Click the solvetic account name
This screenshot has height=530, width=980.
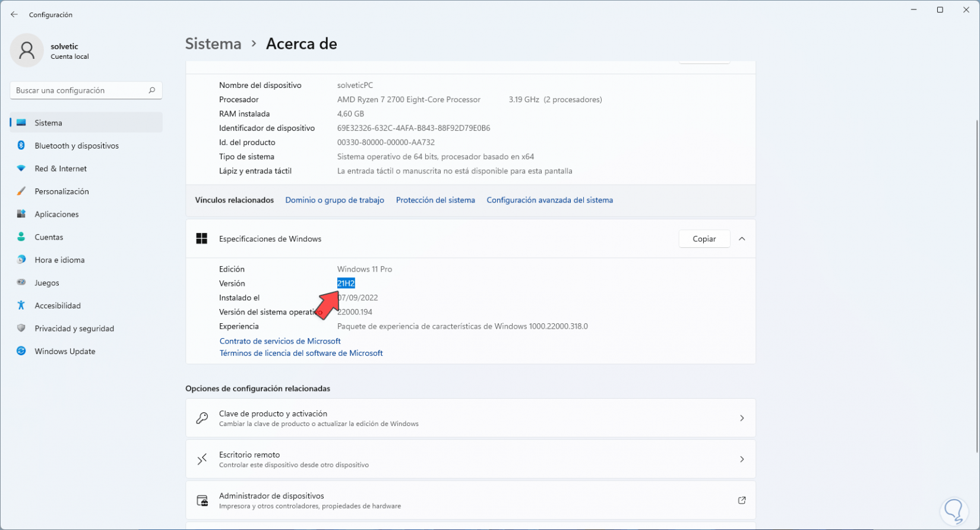(64, 46)
